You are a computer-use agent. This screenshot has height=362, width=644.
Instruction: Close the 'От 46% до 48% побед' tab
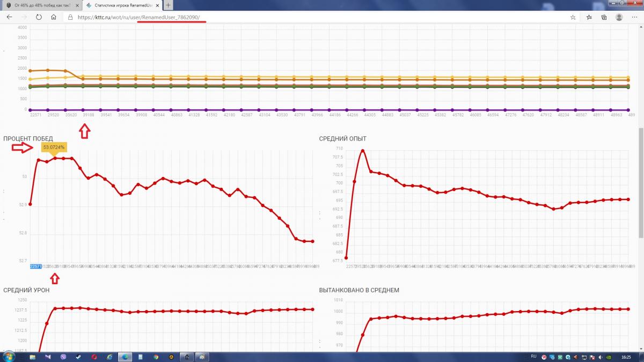tap(75, 5)
